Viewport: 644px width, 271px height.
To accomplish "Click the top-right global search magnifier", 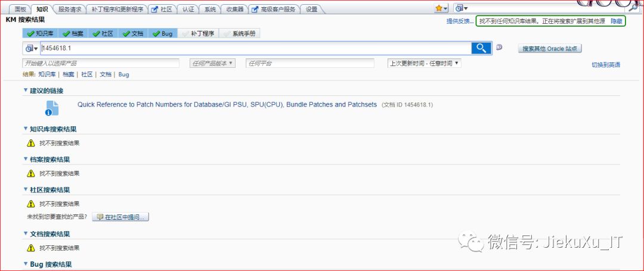I will point(632,8).
